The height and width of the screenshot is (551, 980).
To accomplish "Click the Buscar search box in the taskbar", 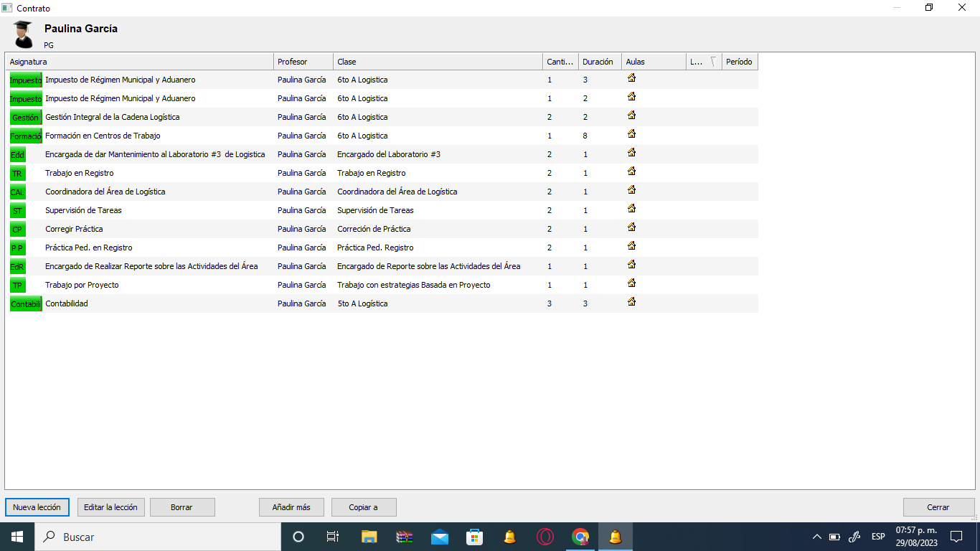I will click(x=158, y=537).
